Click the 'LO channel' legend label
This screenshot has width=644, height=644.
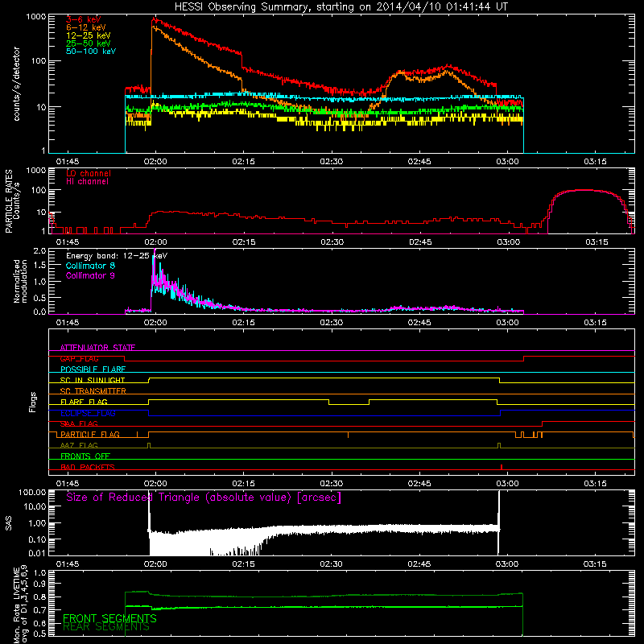tap(89, 173)
